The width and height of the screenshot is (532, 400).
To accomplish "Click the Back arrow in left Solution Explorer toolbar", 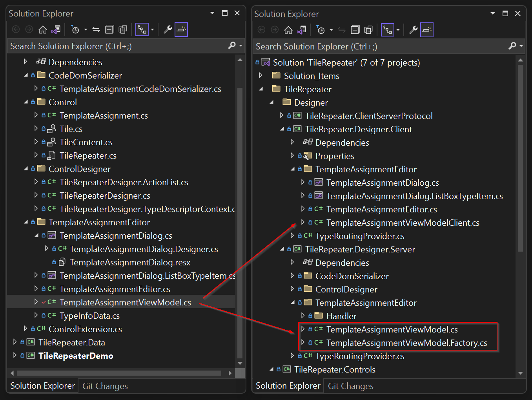I will click(16, 29).
